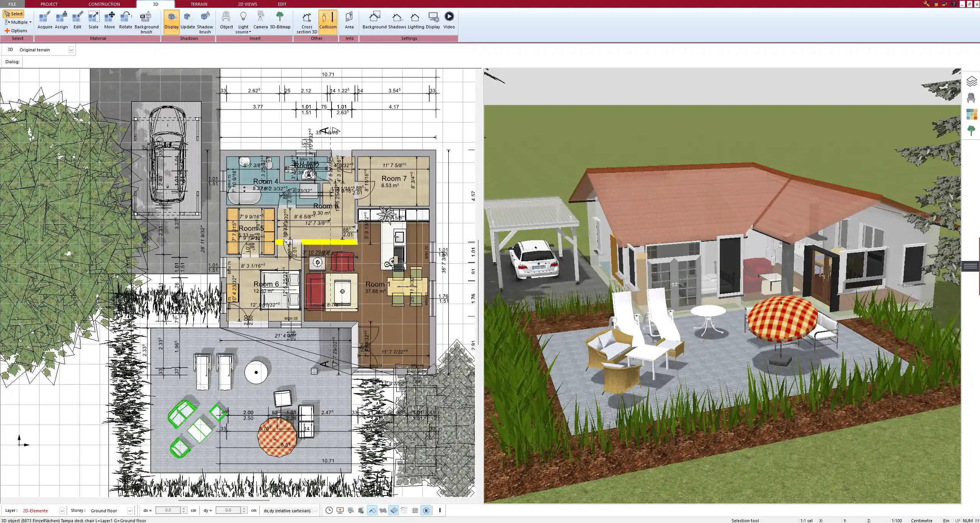
Task: Click the Acquire material tool
Action: [45, 20]
